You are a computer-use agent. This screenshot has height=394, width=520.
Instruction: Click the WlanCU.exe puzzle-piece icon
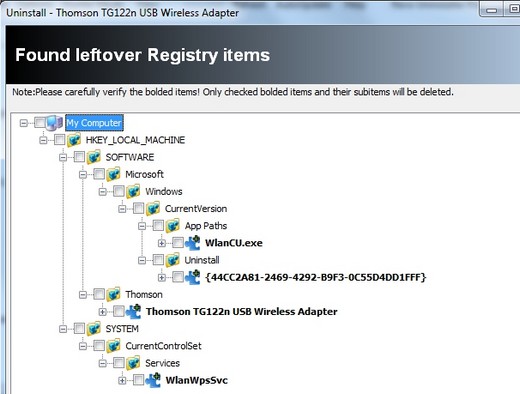pyautogui.click(x=193, y=243)
